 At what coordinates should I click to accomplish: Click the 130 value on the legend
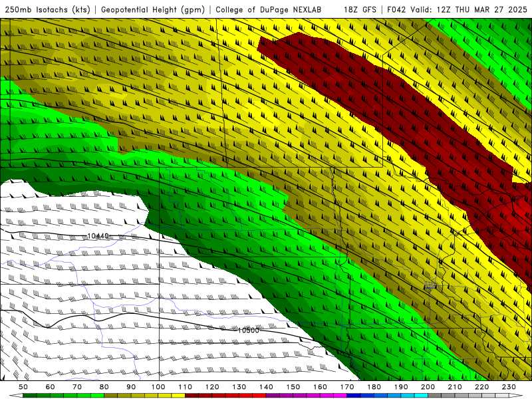pos(239,387)
